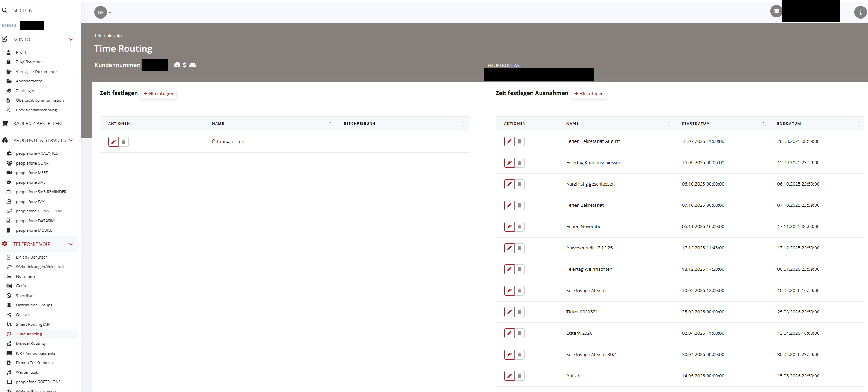
Task: Delete Feiertag Knabenschiessen exception
Action: [519, 163]
